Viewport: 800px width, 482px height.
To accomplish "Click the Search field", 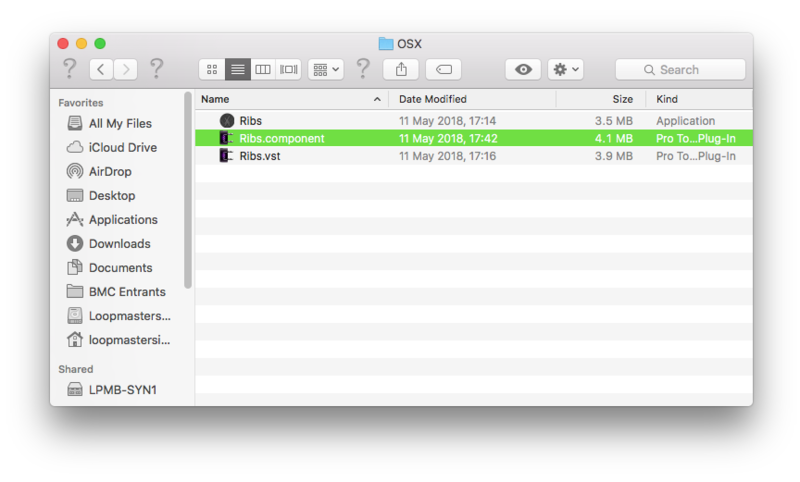I will pos(680,69).
